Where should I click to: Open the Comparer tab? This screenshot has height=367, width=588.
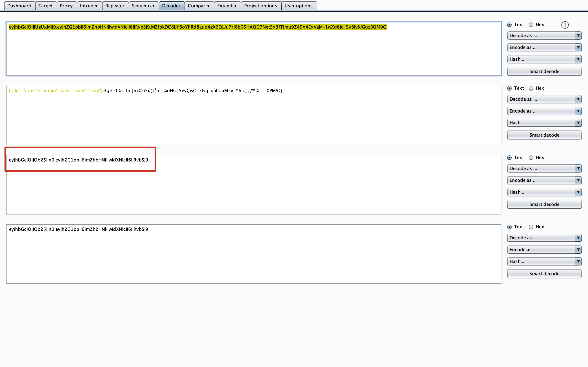pos(198,6)
